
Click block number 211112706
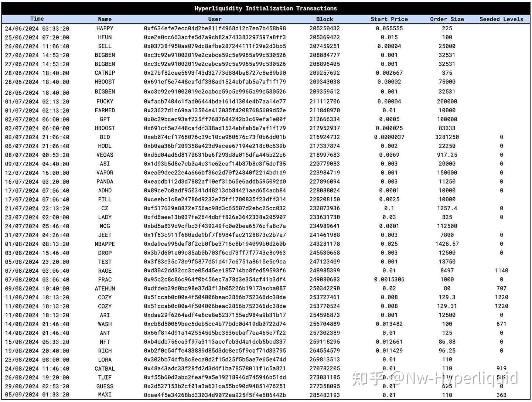(325, 102)
